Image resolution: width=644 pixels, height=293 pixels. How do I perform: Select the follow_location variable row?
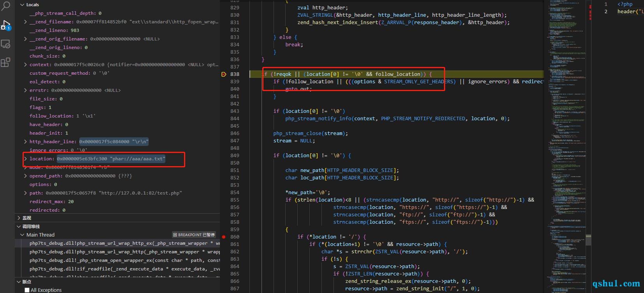tap(117, 116)
